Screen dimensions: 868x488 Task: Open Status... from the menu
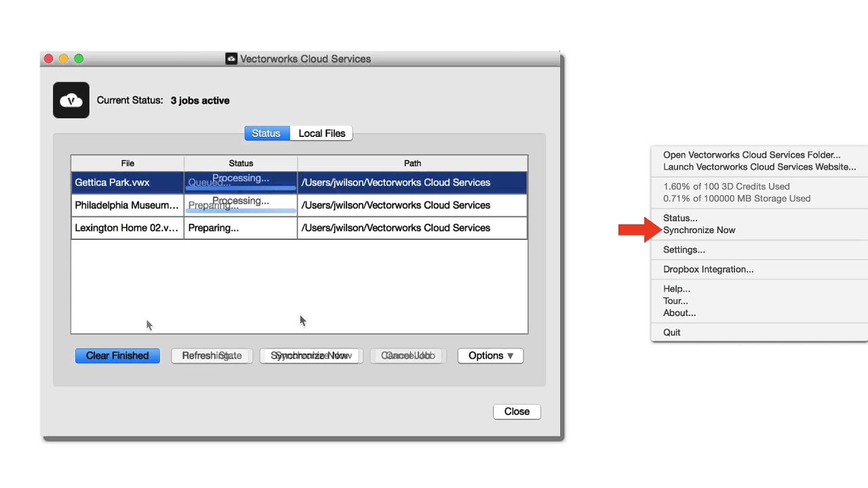pos(680,218)
